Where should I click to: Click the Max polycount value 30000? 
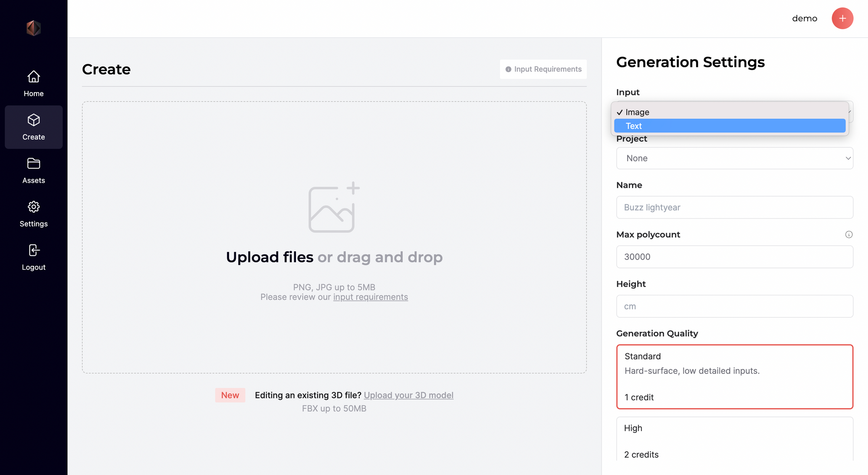pos(734,257)
